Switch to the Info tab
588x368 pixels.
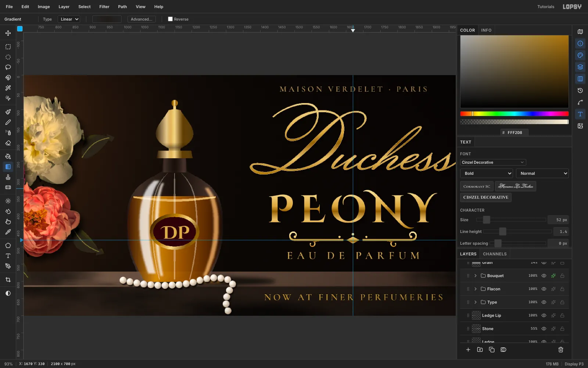(486, 30)
